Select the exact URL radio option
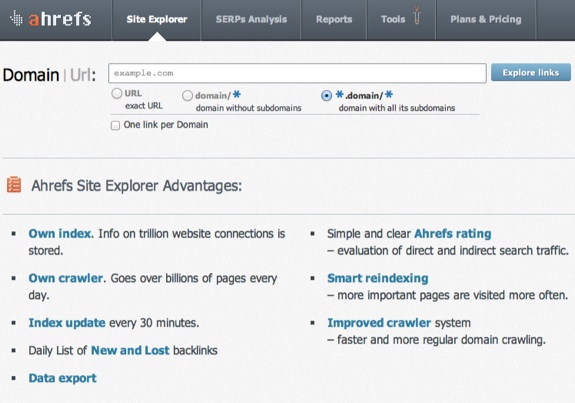Image resolution: width=575 pixels, height=403 pixels. (x=117, y=94)
